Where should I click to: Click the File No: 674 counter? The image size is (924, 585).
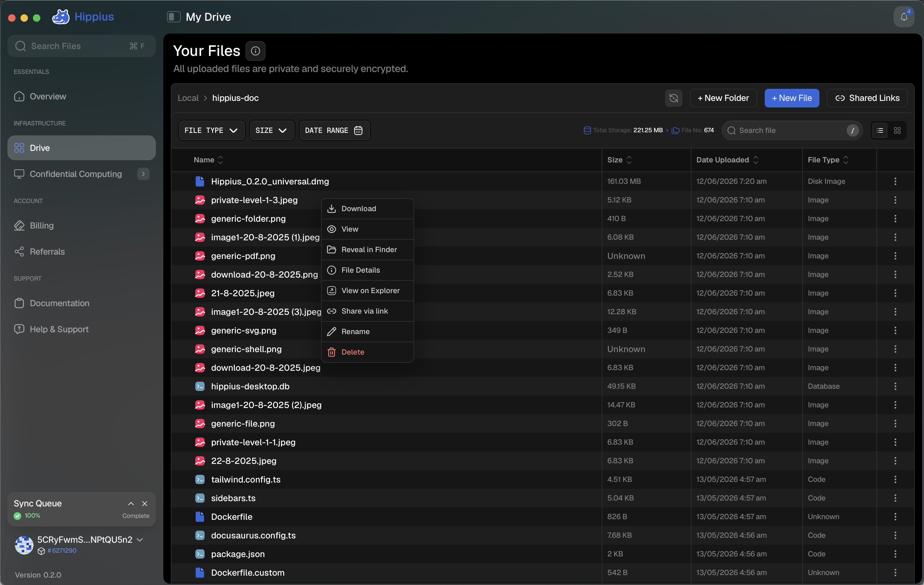693,130
